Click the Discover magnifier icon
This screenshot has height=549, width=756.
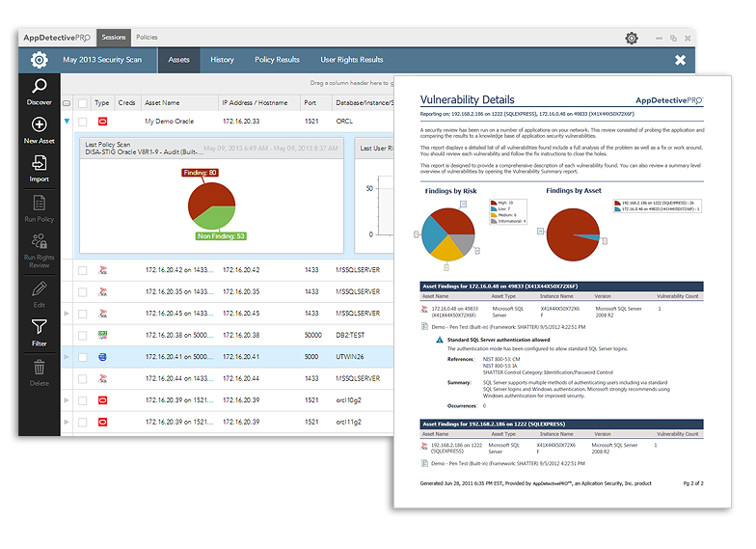click(x=40, y=87)
